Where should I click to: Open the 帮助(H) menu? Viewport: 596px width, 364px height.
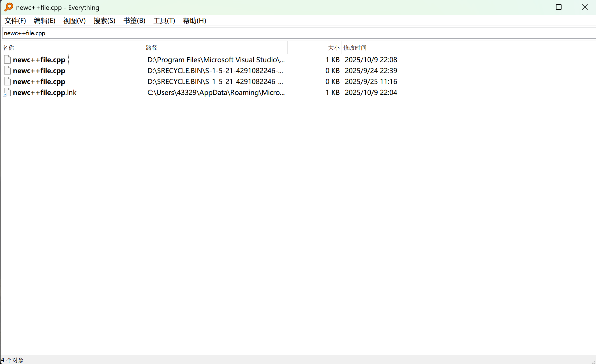(x=195, y=21)
